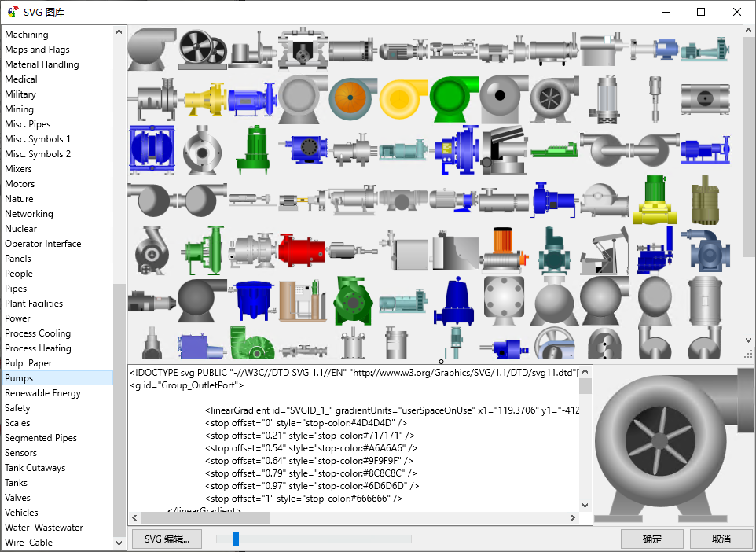Select the grey round bolted flange symbol
The height and width of the screenshot is (552, 756).
504,301
